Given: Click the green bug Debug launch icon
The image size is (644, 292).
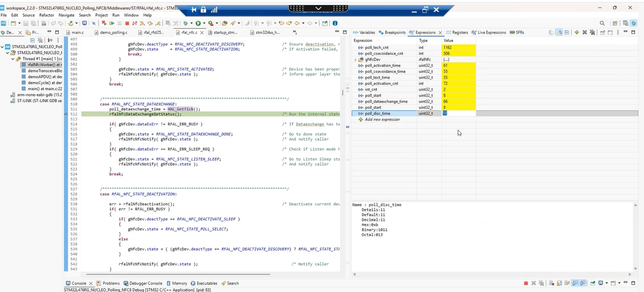Looking at the screenshot, I should [x=185, y=23].
